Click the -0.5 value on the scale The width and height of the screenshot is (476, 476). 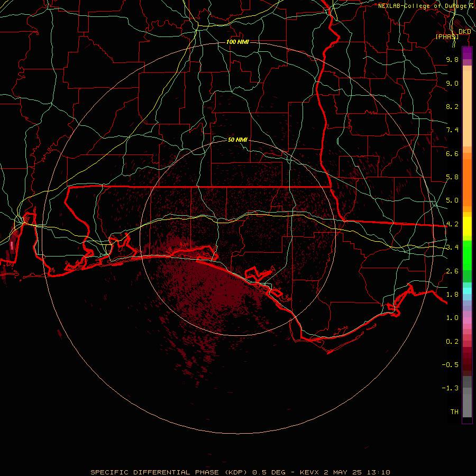(x=450, y=365)
